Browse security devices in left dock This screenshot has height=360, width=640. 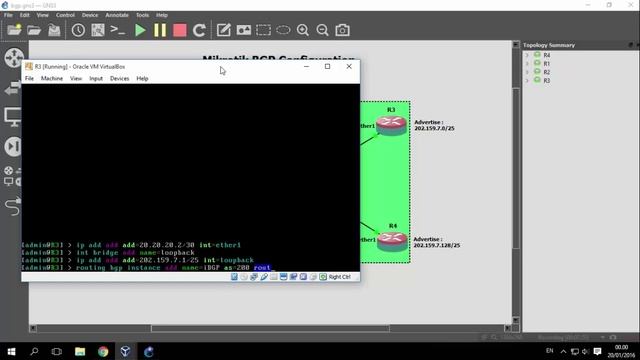tap(13, 147)
